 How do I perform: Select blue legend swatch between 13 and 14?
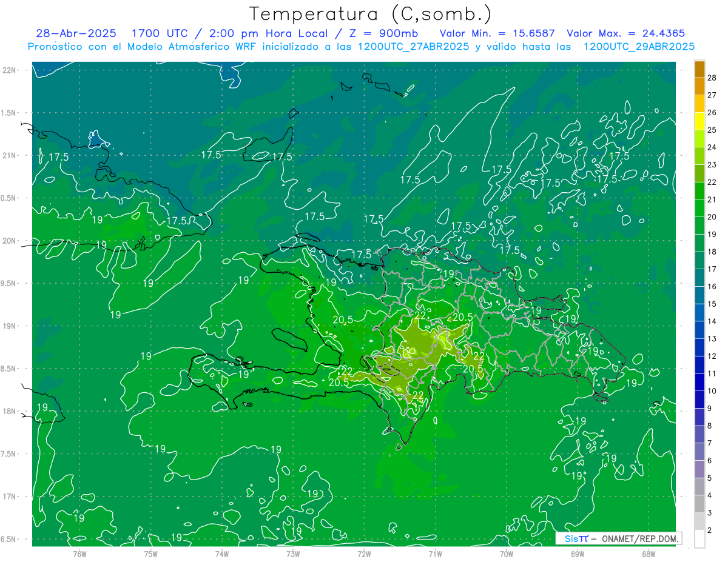click(x=699, y=330)
